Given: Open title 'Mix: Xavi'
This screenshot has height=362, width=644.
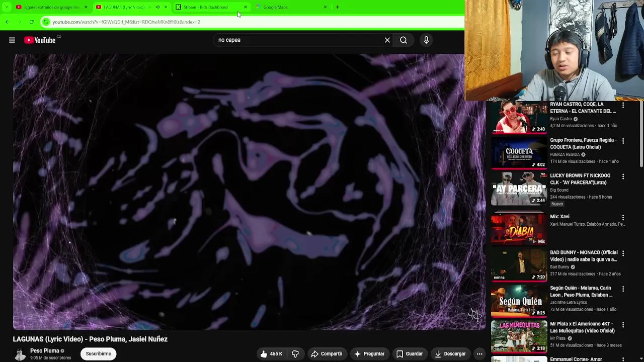Looking at the screenshot, I should (559, 217).
